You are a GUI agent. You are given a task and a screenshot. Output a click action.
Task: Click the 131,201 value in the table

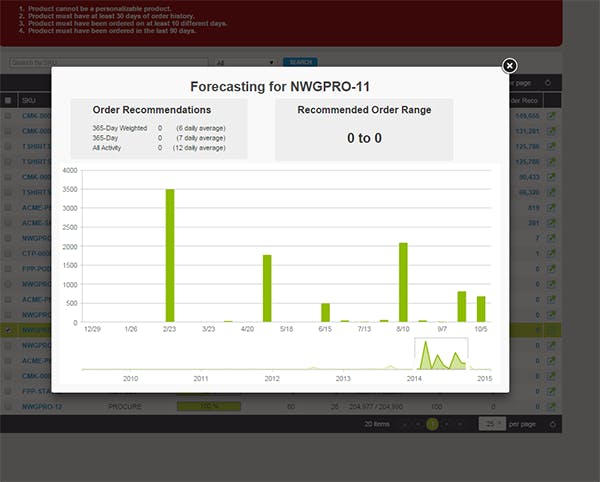pyautogui.click(x=527, y=131)
